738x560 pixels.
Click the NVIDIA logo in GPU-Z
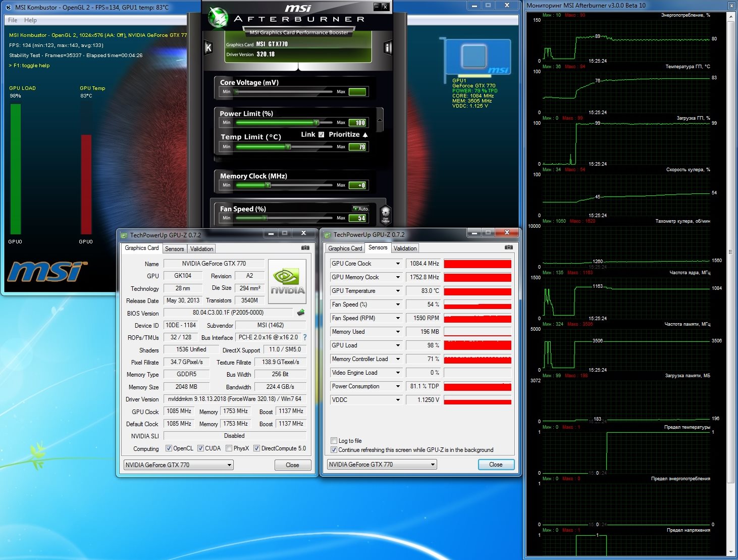(x=287, y=282)
